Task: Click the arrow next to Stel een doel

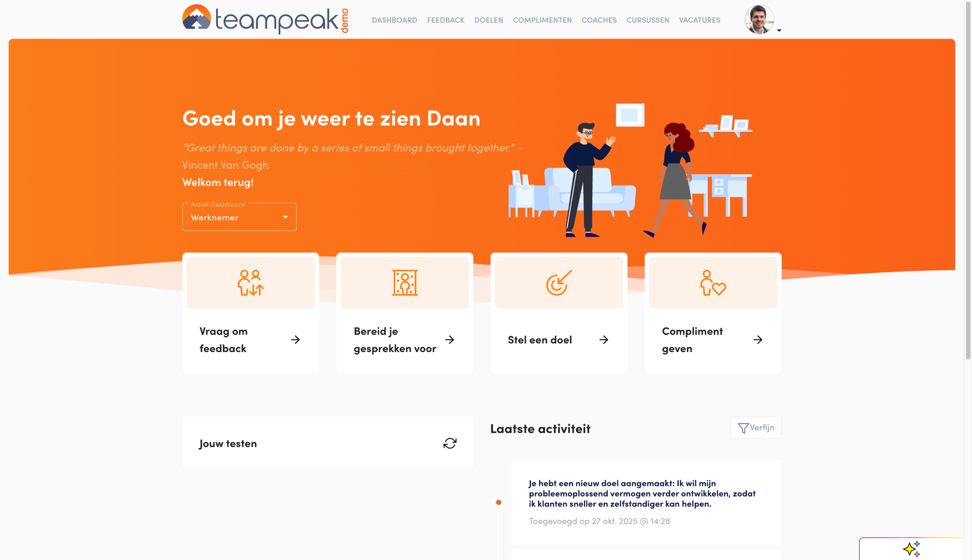Action: pos(604,340)
